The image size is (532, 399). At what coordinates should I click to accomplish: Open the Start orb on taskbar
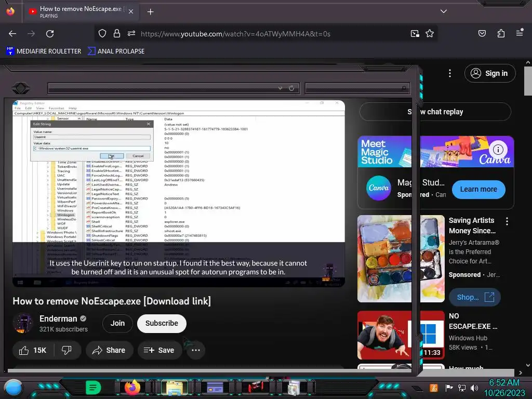click(x=14, y=388)
